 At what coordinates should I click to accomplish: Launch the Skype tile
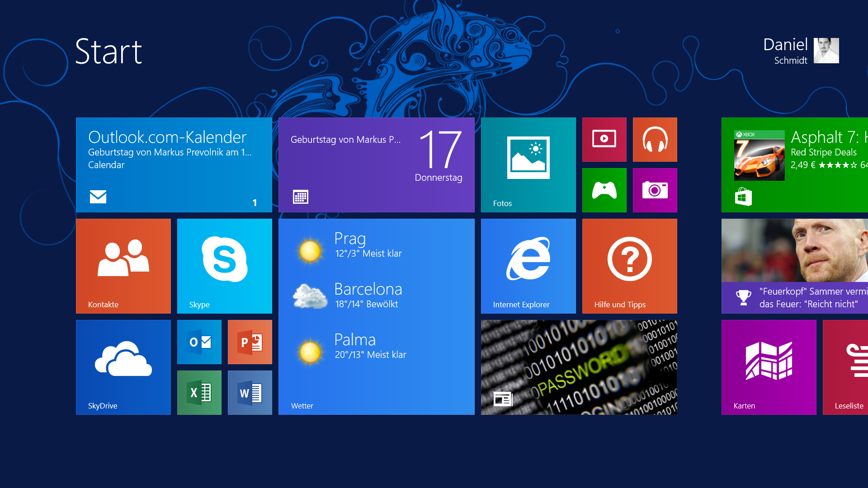(225, 266)
